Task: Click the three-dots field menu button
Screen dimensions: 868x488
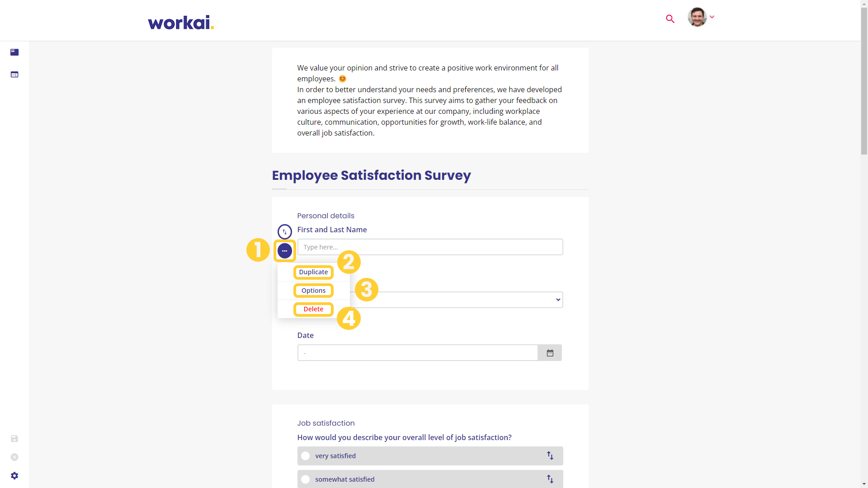Action: (x=285, y=251)
